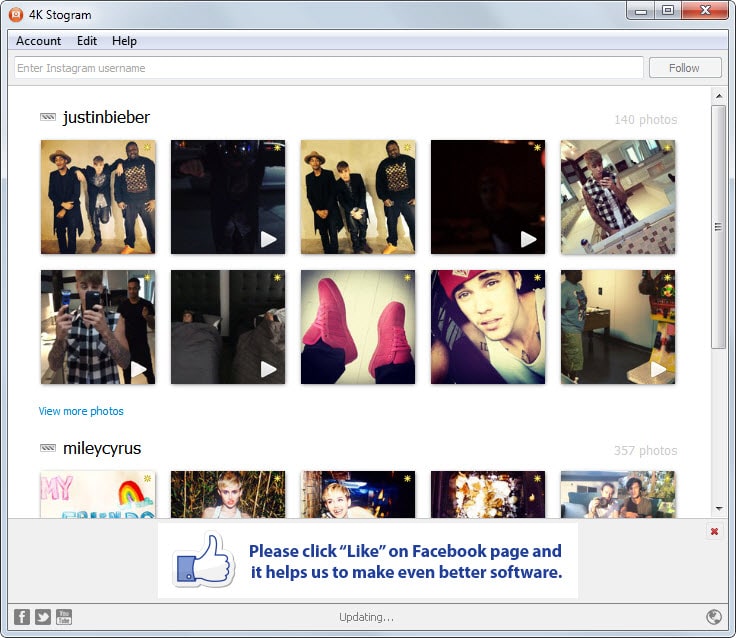Click the 357 photos count label
Viewport: 736px width, 638px height.
point(645,451)
